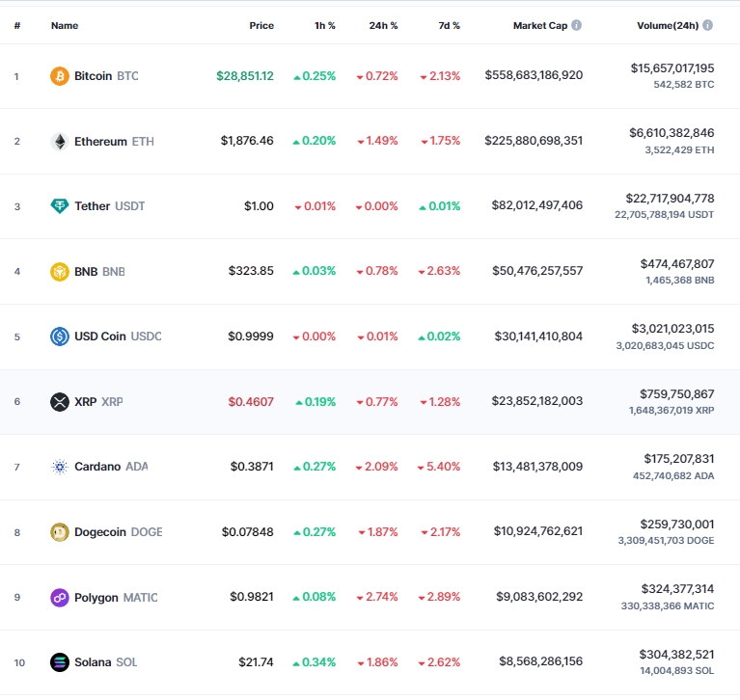
Task: Click the XRP black logo icon
Action: pyautogui.click(x=60, y=402)
